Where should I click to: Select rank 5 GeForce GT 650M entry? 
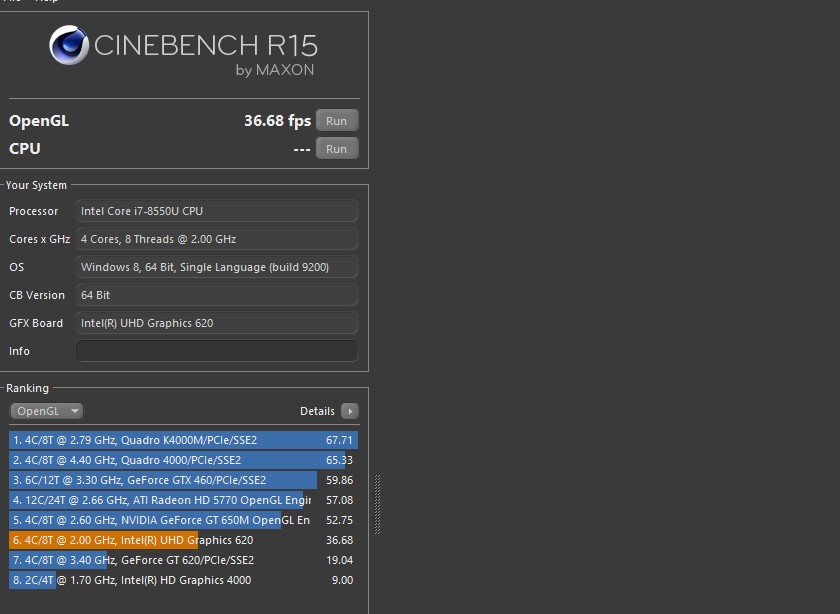183,520
